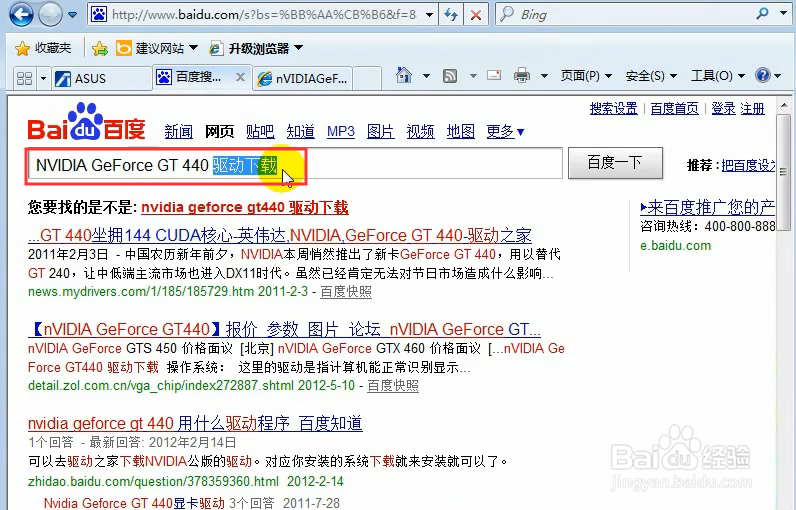Click the Home house icon
Image resolution: width=796 pixels, height=510 pixels.
[404, 76]
